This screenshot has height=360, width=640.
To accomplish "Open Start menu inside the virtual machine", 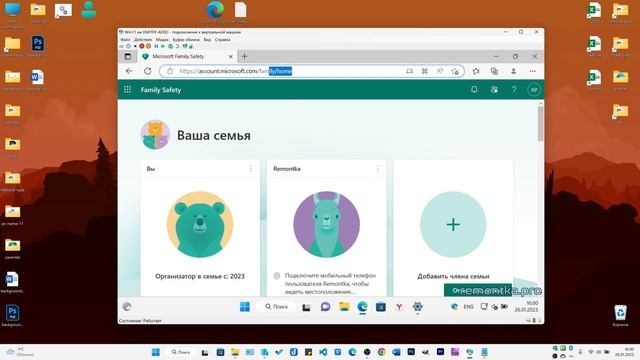I will (x=245, y=307).
